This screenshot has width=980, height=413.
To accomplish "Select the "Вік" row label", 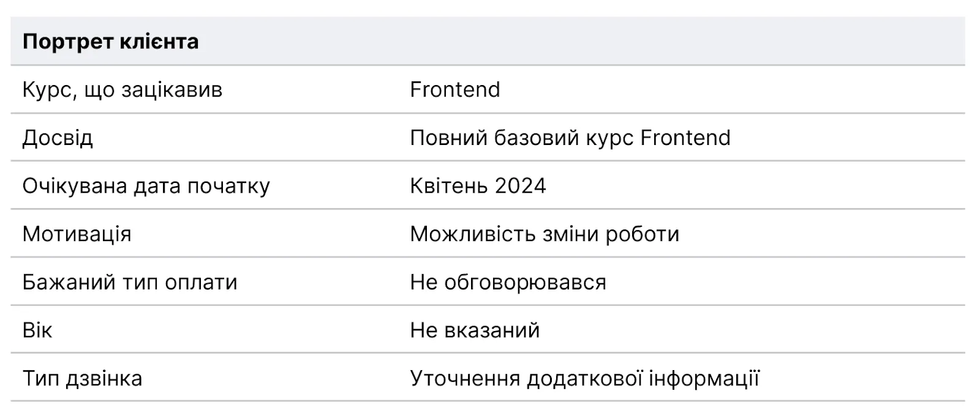I will coord(37,330).
